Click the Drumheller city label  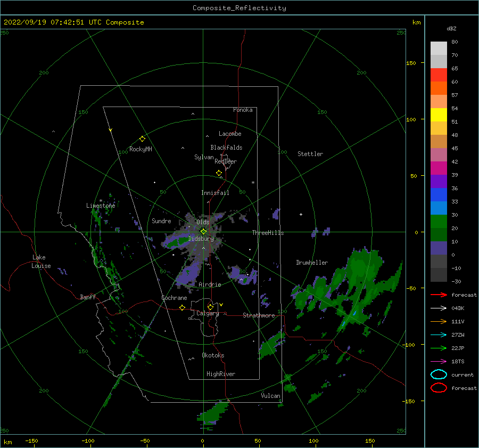(312, 263)
